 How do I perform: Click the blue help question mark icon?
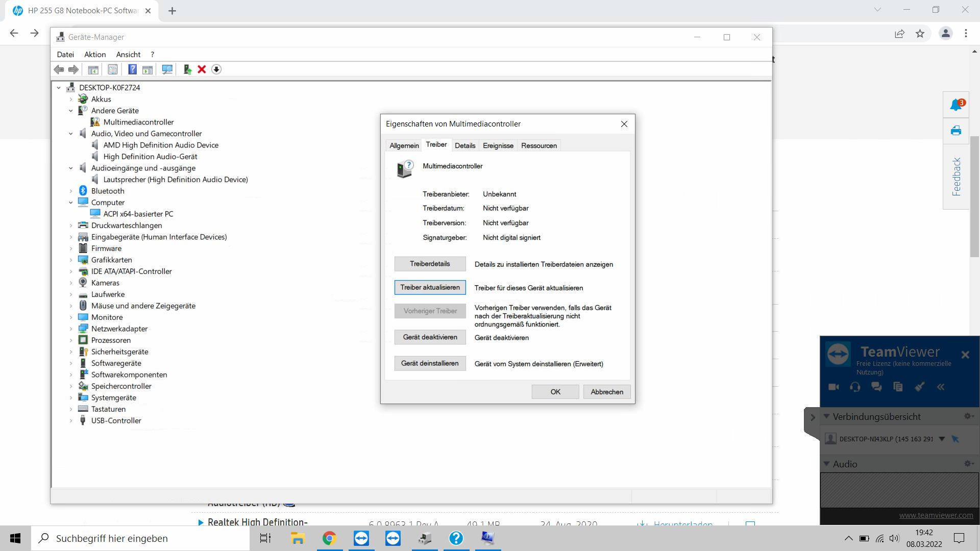click(x=132, y=69)
